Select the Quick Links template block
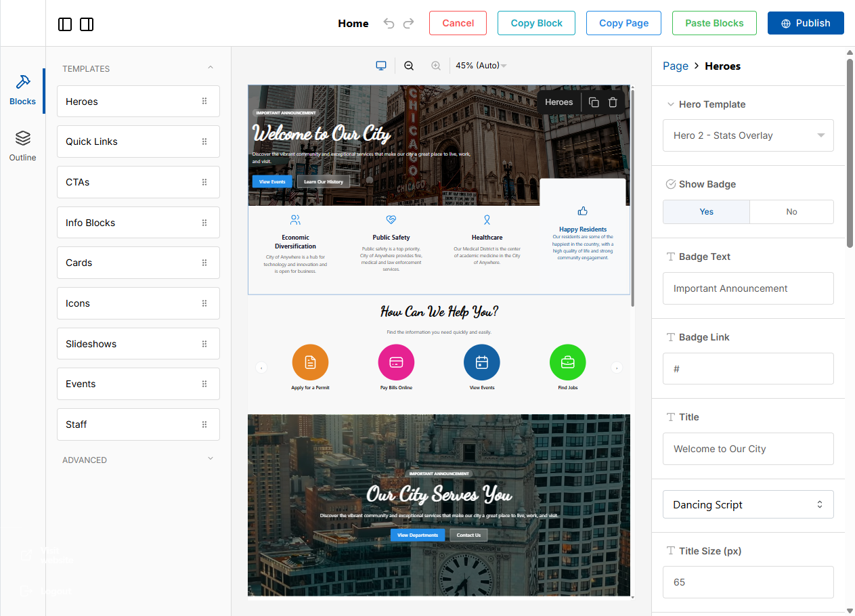855x616 pixels. [x=138, y=141]
